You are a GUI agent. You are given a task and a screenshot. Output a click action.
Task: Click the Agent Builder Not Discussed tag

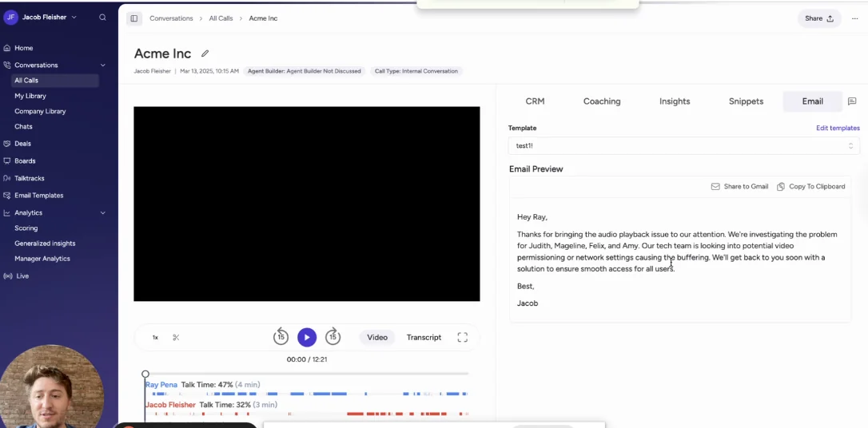(x=304, y=71)
